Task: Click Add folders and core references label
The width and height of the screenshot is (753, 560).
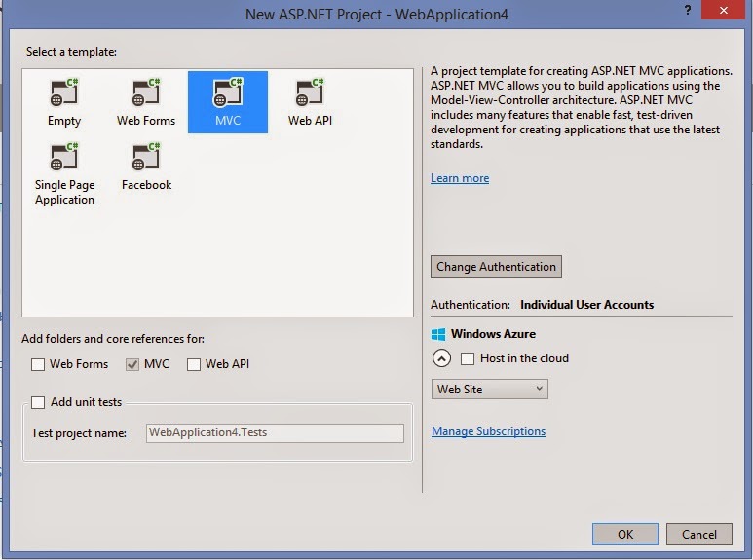Action: tap(113, 339)
